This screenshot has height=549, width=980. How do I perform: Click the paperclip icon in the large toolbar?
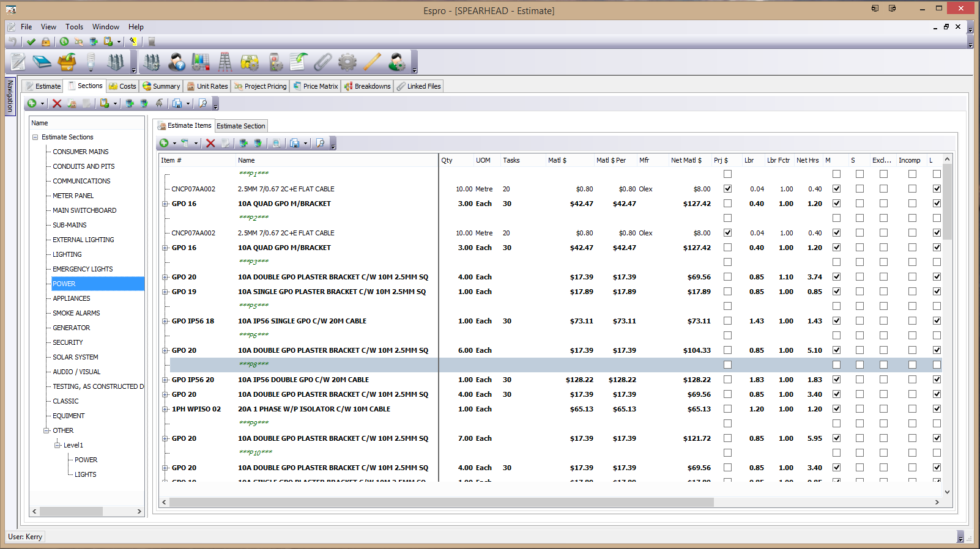coord(323,62)
